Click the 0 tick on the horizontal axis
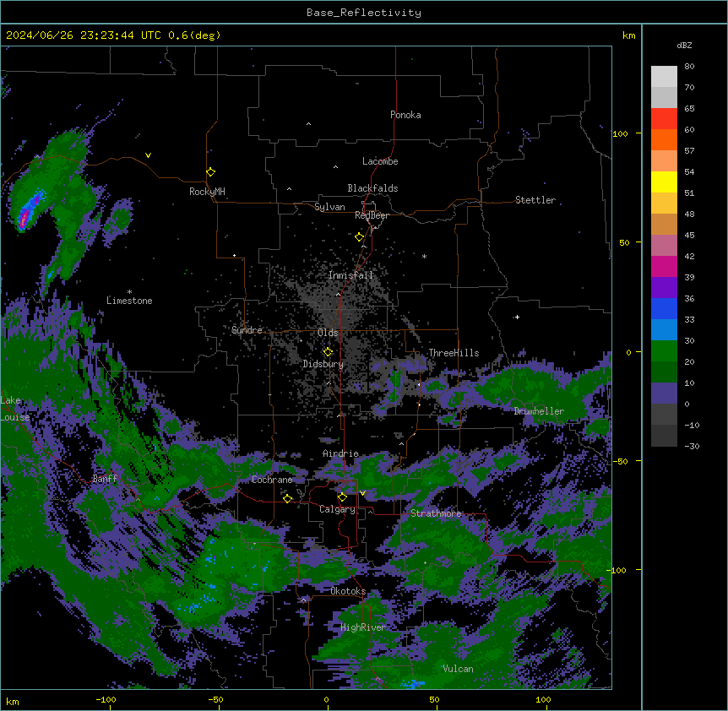The image size is (728, 711). (x=326, y=699)
